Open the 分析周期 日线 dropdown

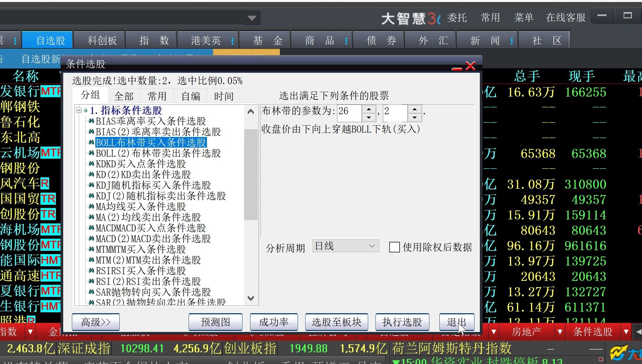click(x=372, y=246)
